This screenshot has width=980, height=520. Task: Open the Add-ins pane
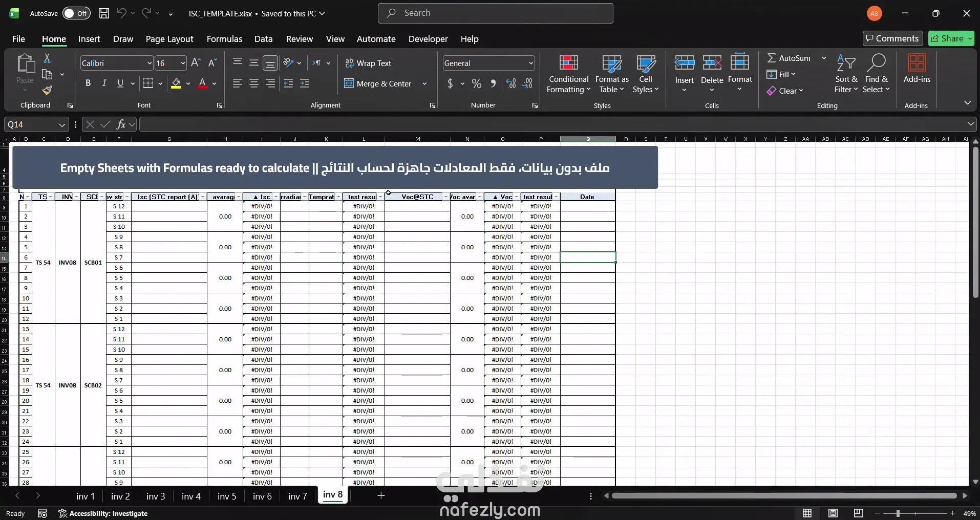pos(917,69)
